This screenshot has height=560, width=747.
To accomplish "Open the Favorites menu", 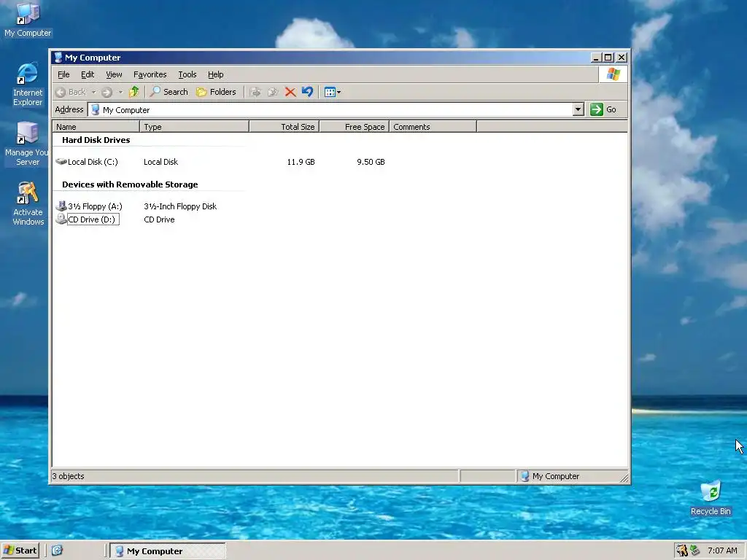I will 150,74.
